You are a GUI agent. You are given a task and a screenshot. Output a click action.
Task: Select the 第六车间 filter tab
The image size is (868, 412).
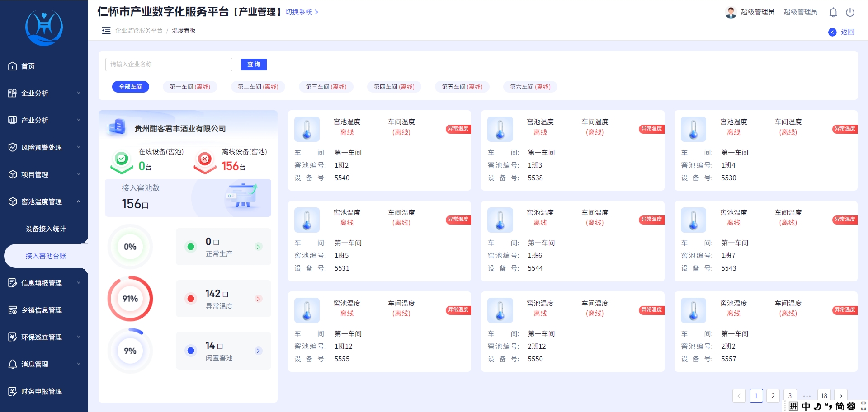pos(530,87)
